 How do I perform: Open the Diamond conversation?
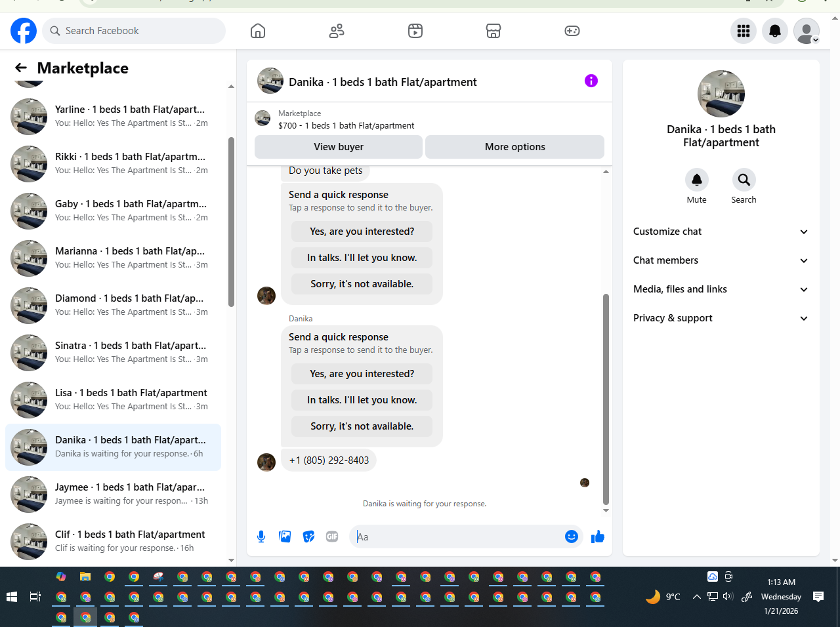pyautogui.click(x=113, y=306)
